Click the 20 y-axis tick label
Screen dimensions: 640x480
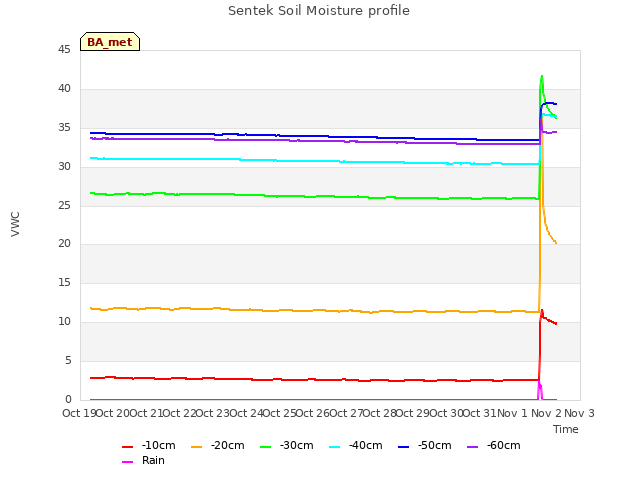click(64, 244)
